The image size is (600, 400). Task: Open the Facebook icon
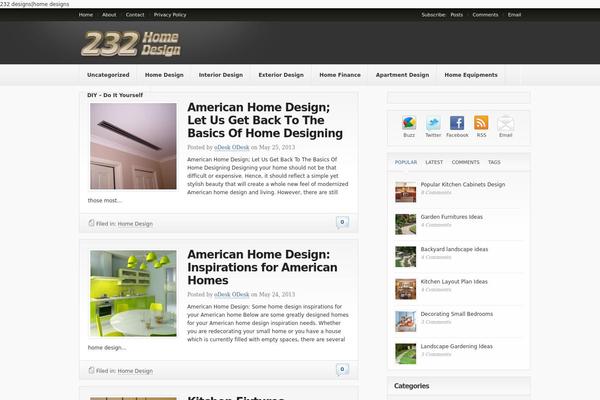tap(457, 123)
